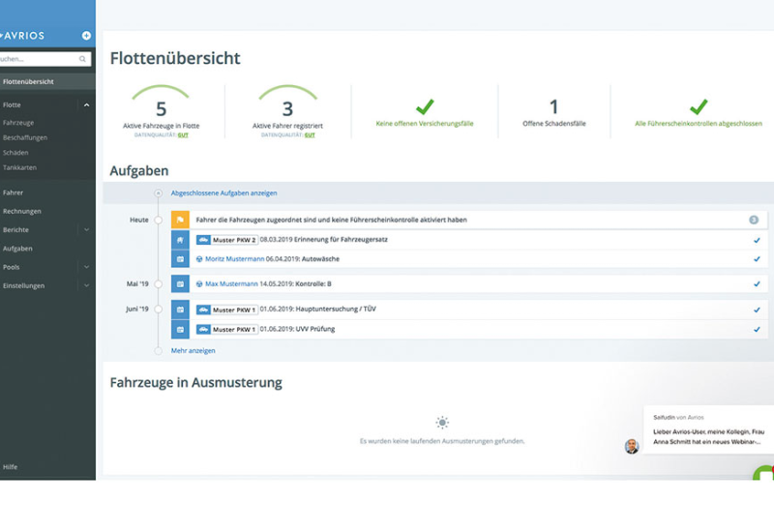Image resolution: width=774 pixels, height=532 pixels.
Task: Click the chat avatar next to the Avrios message
Action: point(632,446)
